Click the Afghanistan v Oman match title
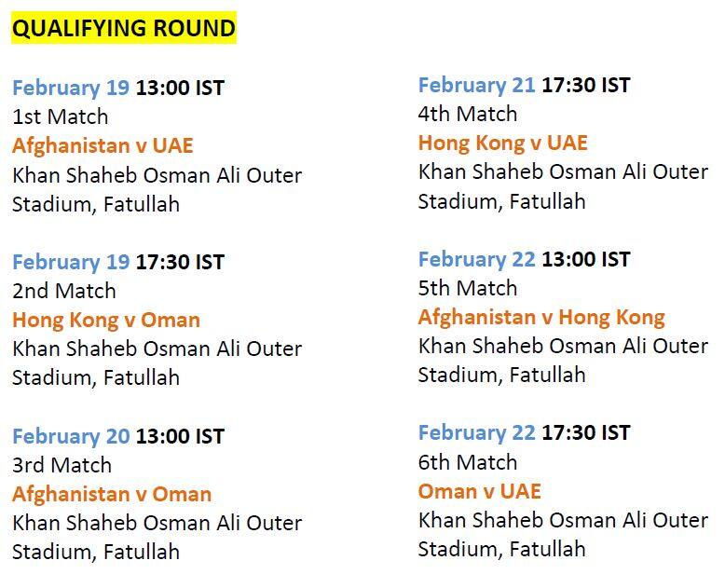The width and height of the screenshot is (725, 588). pyautogui.click(x=112, y=495)
